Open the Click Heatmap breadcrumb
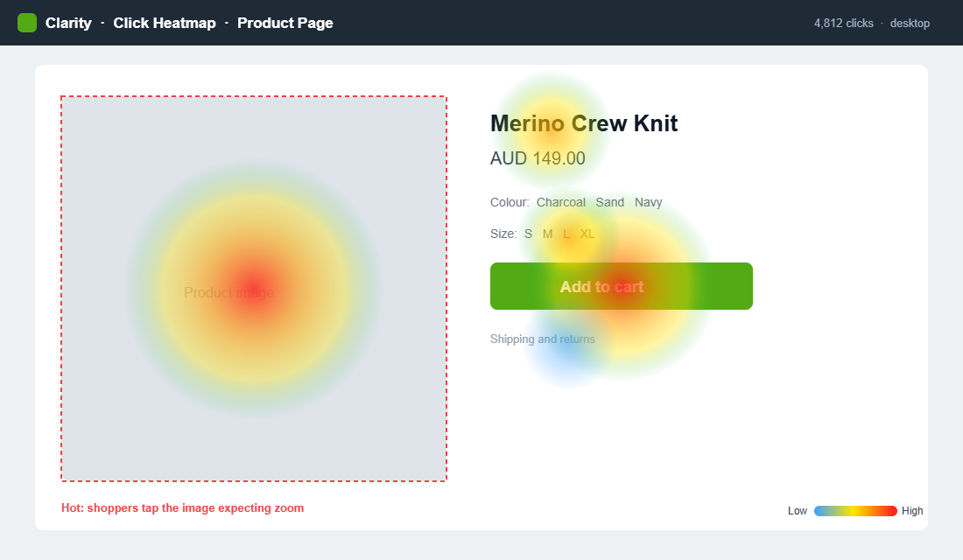Viewport: 963px width, 560px height. pos(165,23)
